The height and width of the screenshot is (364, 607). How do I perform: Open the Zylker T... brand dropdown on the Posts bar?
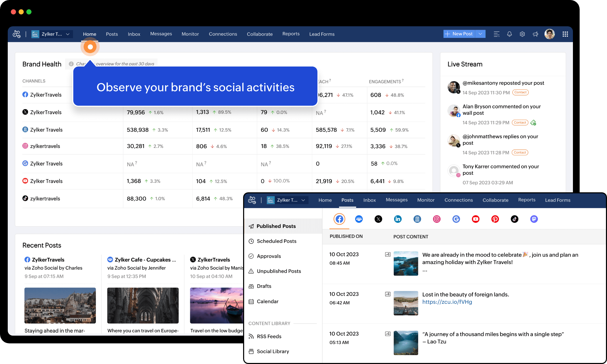[287, 200]
